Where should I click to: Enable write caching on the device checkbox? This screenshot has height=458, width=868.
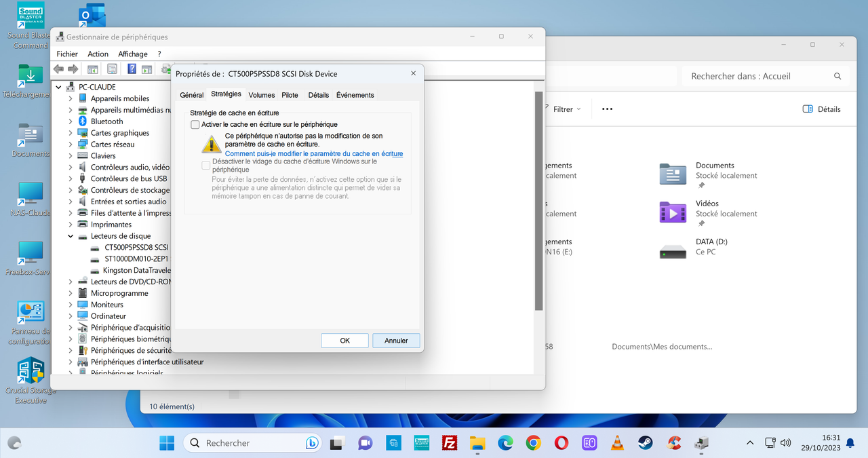coord(195,125)
